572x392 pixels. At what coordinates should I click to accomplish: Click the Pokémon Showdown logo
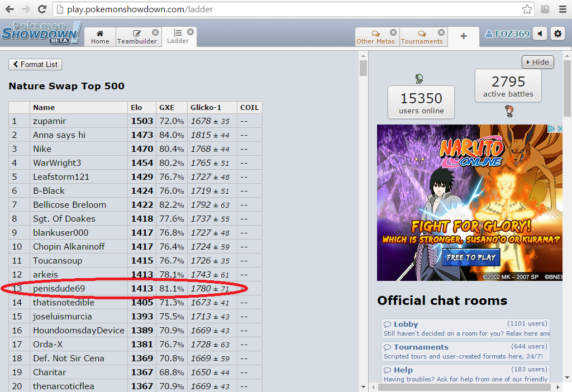(41, 34)
